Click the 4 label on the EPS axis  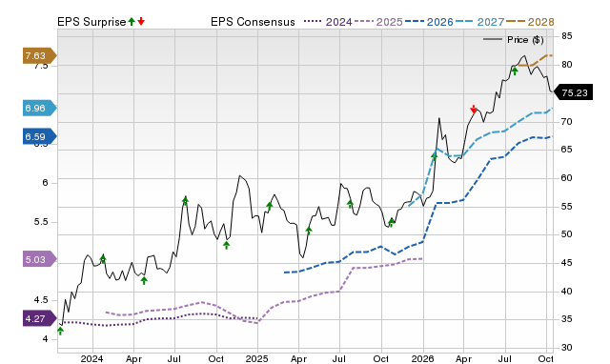[45, 339]
